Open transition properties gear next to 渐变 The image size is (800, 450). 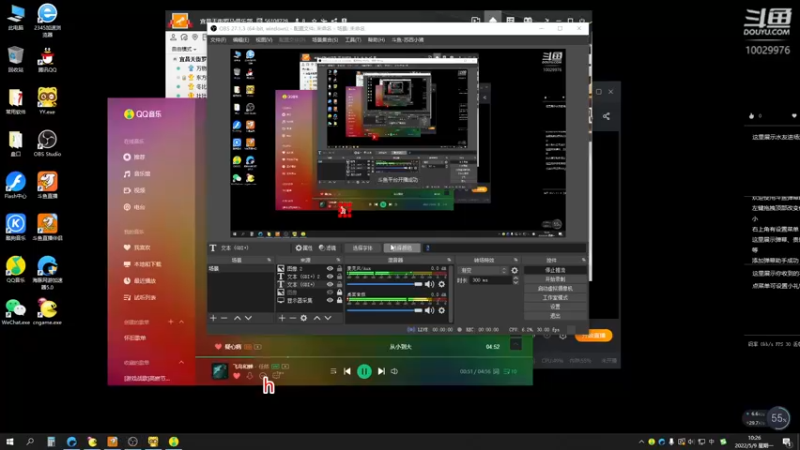(x=514, y=270)
